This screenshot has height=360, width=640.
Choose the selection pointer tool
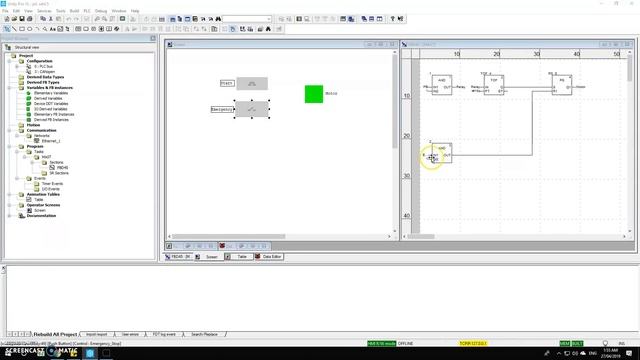pyautogui.click(x=7, y=29)
